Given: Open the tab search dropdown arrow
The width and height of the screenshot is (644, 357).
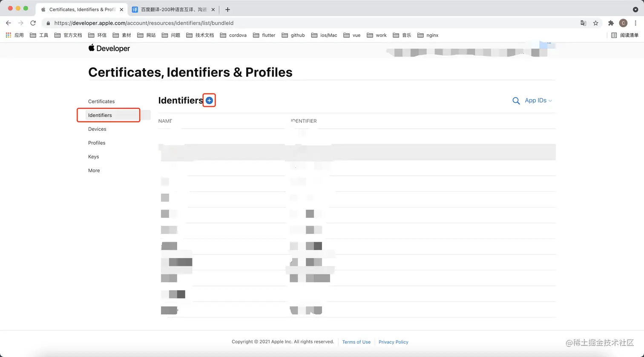Looking at the screenshot, I should tap(635, 9).
